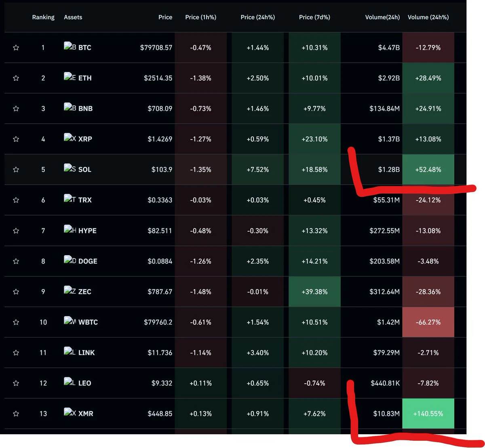
Task: Click the DOGE asset name
Action: [x=88, y=261]
